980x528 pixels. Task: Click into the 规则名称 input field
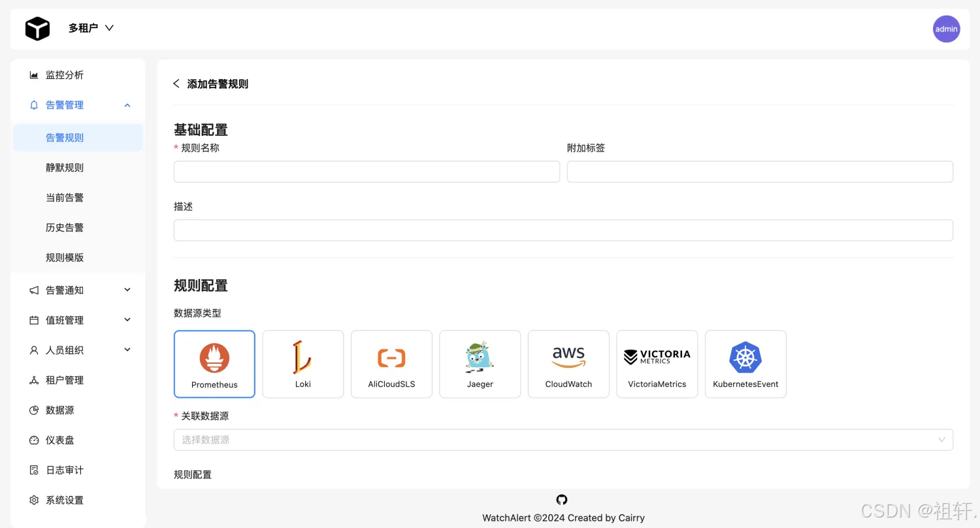tap(367, 172)
